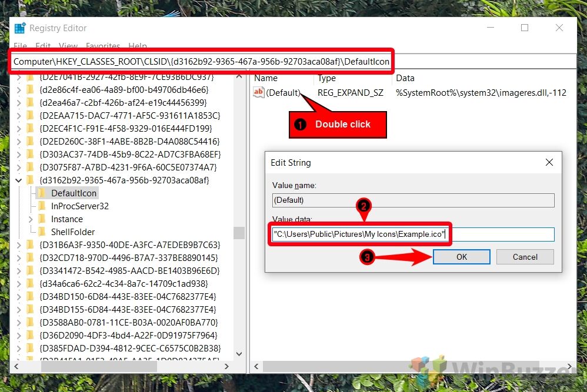Image resolution: width=587 pixels, height=392 pixels.
Task: Click folder icon of {d2e86c4f-ea06-4a89-bf00-b49706db46e6}
Action: point(30,90)
